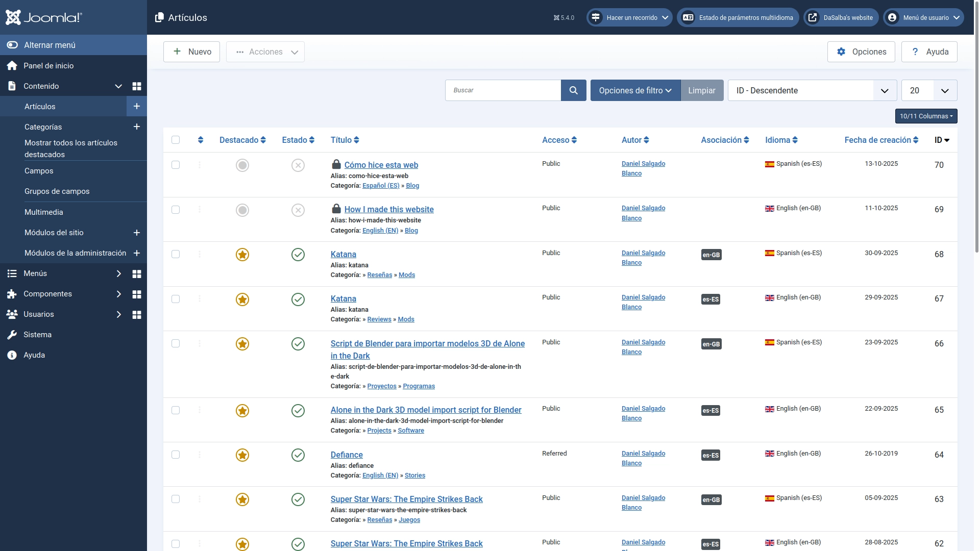This screenshot has height=551, width=980.
Task: Select checkbox for Cómo hice esta web
Action: [176, 165]
